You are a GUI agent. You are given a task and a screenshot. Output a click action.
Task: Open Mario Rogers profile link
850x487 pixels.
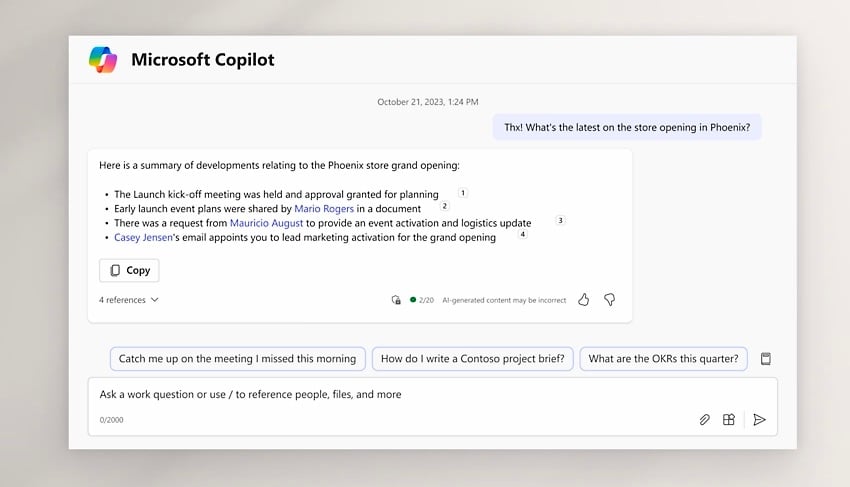click(x=324, y=209)
